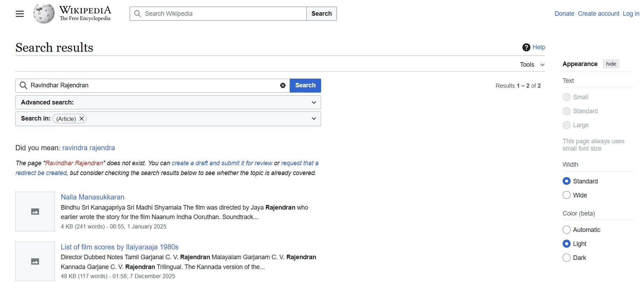Open the Nalla Manasukkaran image placeholder
The image size is (644, 298).
(x=35, y=211)
